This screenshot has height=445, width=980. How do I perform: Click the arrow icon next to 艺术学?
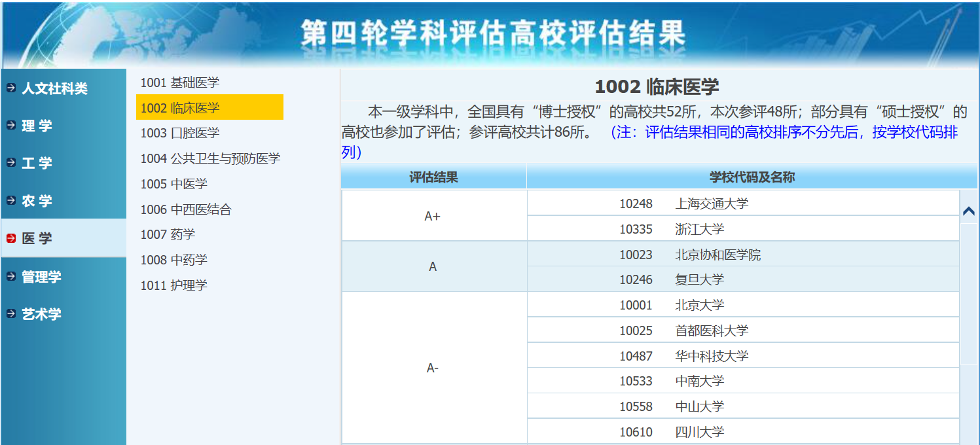coord(11,314)
